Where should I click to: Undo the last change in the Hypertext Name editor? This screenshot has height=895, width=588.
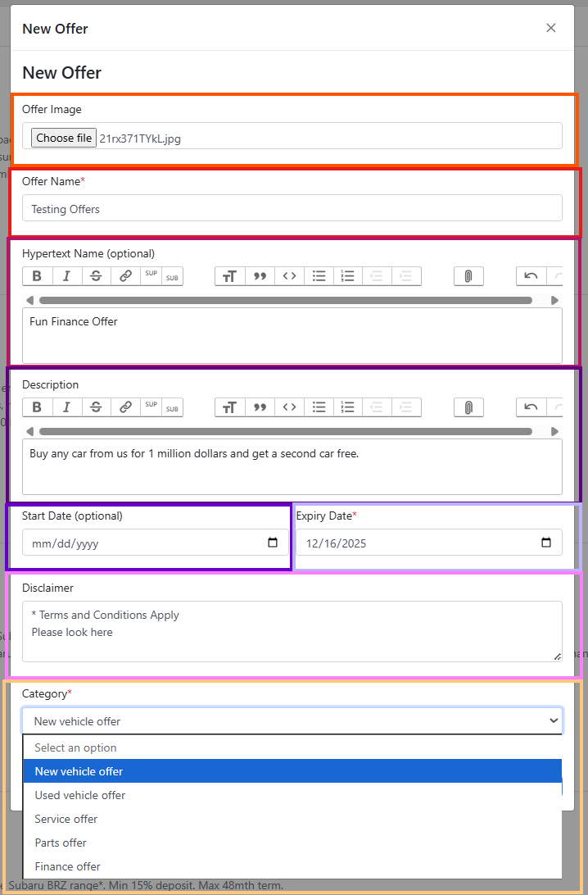click(531, 276)
